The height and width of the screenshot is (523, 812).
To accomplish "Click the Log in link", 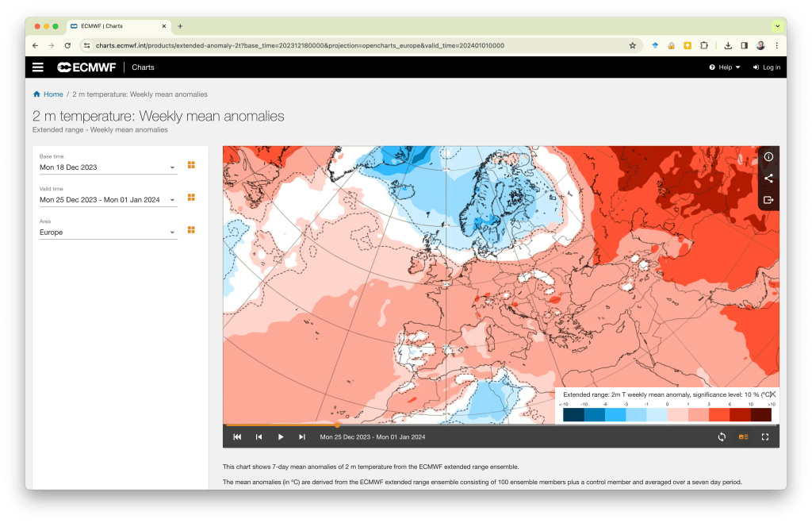I will tap(767, 67).
